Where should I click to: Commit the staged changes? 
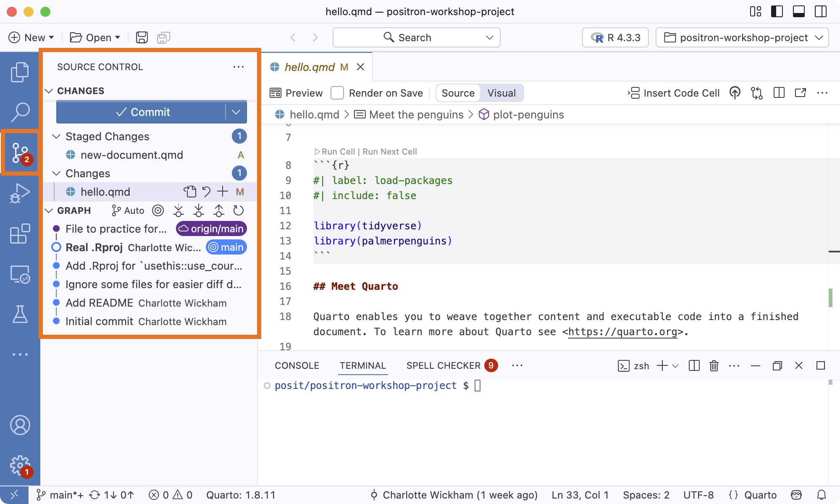pos(141,112)
